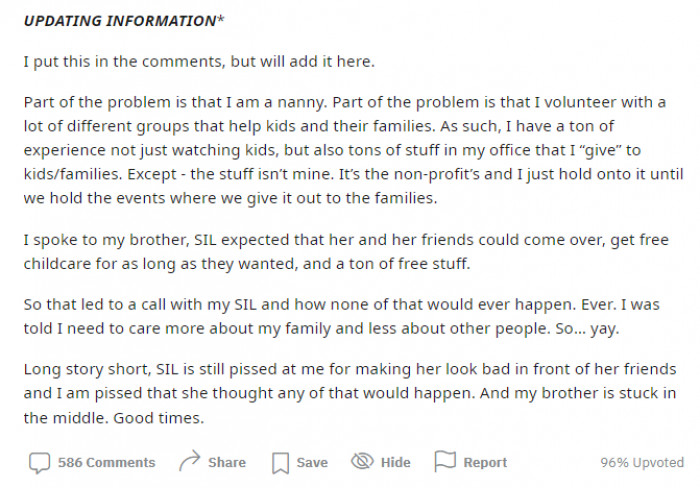Open the 586 Comments link
The width and height of the screenshot is (700, 488).
pyautogui.click(x=106, y=463)
